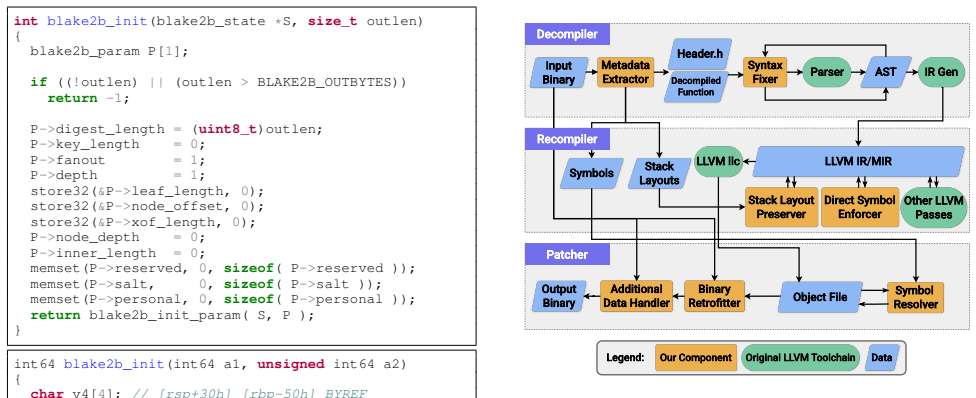Click the Recompiler section label
976x398 pixels.
(567, 139)
